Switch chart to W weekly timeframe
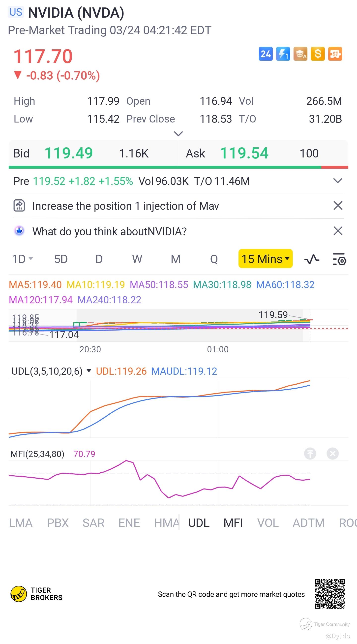Image resolution: width=357 pixels, height=644 pixels. click(137, 259)
